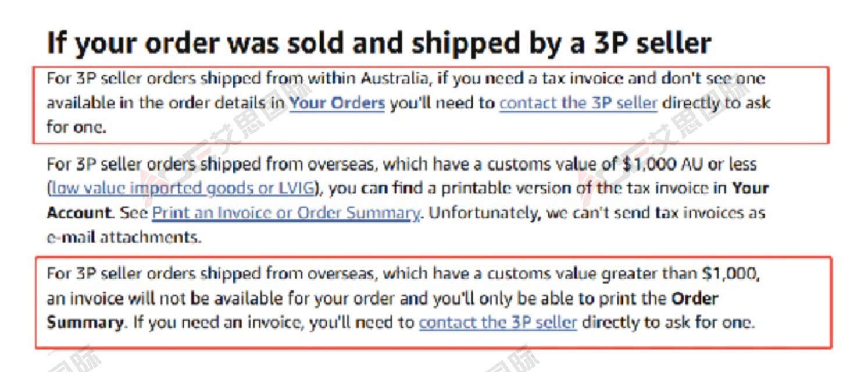Click contact the 3P seller link in top red box
This screenshot has width=868, height=372.
(x=578, y=104)
